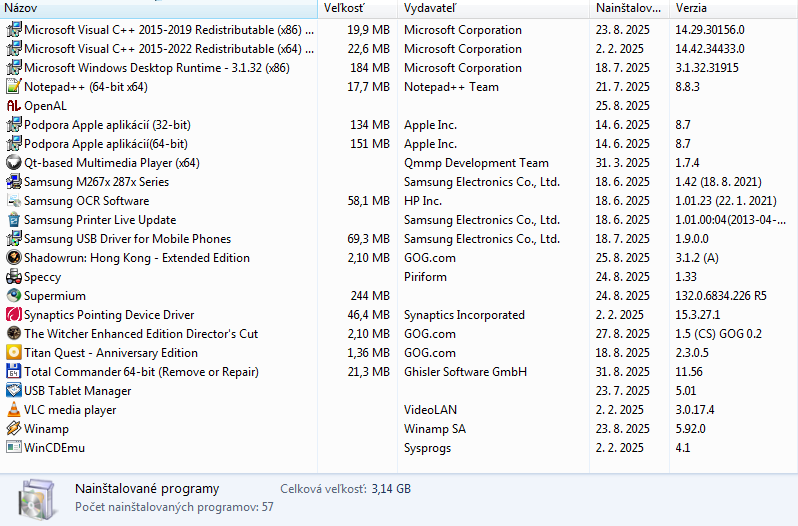Click the Piriform publisher cell
The width and height of the screenshot is (798, 526).
pos(425,277)
